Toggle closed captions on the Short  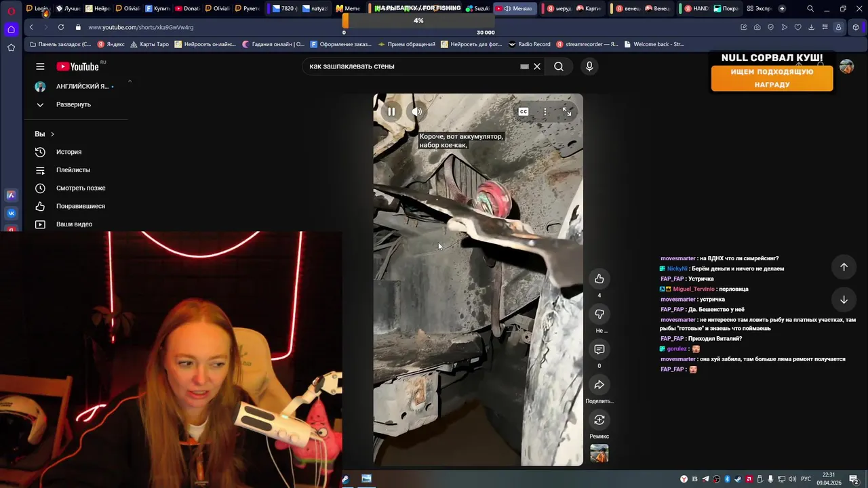[x=524, y=112]
